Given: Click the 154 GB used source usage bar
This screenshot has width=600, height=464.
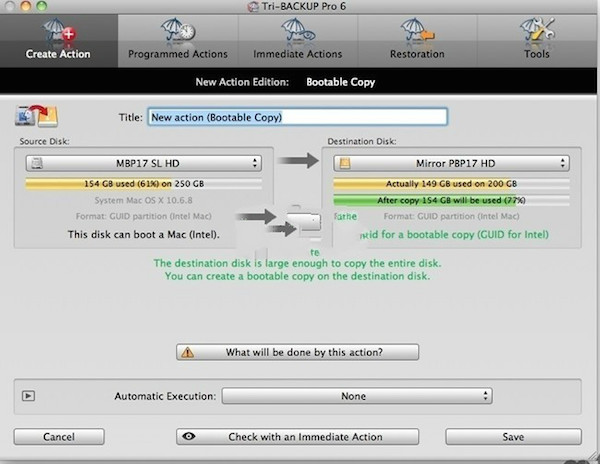Looking at the screenshot, I should coord(143,184).
